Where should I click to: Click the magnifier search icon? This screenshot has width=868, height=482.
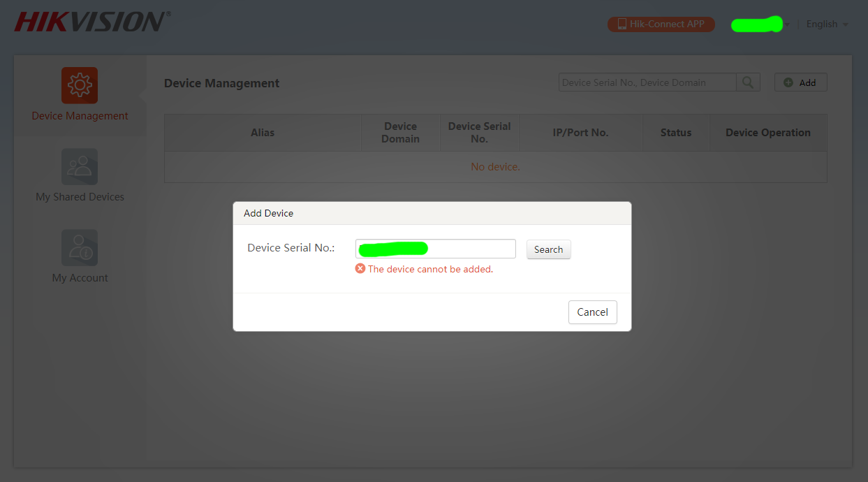pos(747,82)
